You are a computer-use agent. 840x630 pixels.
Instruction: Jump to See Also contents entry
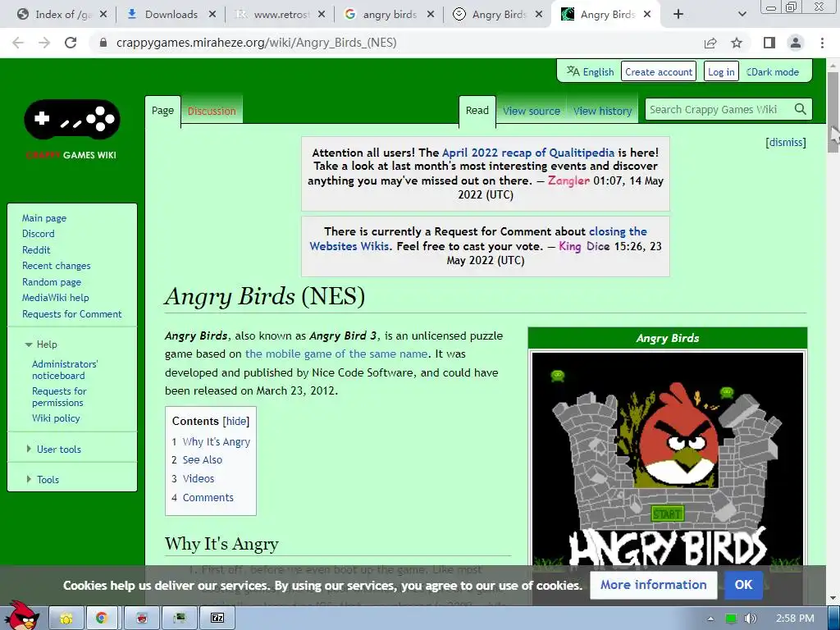tap(202, 460)
